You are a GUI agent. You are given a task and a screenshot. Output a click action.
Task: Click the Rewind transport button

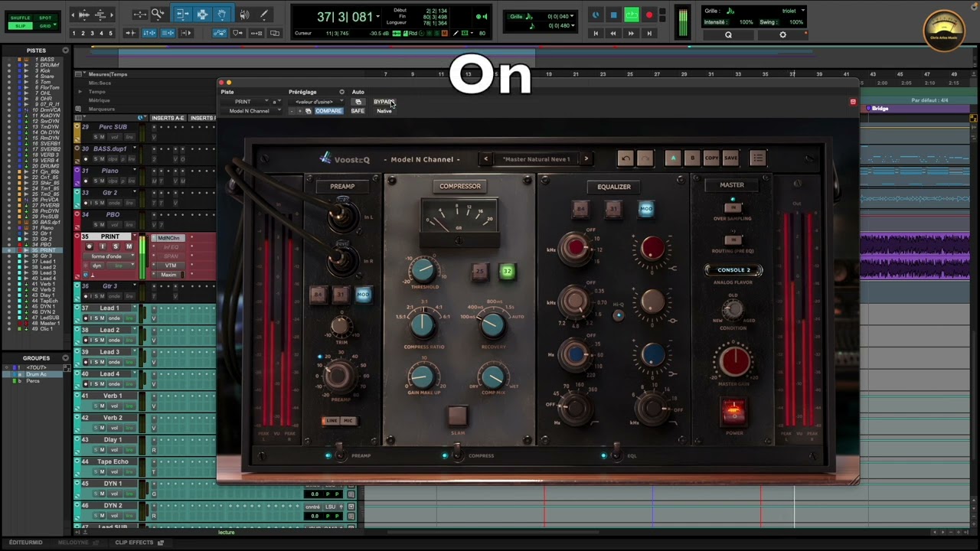612,33
